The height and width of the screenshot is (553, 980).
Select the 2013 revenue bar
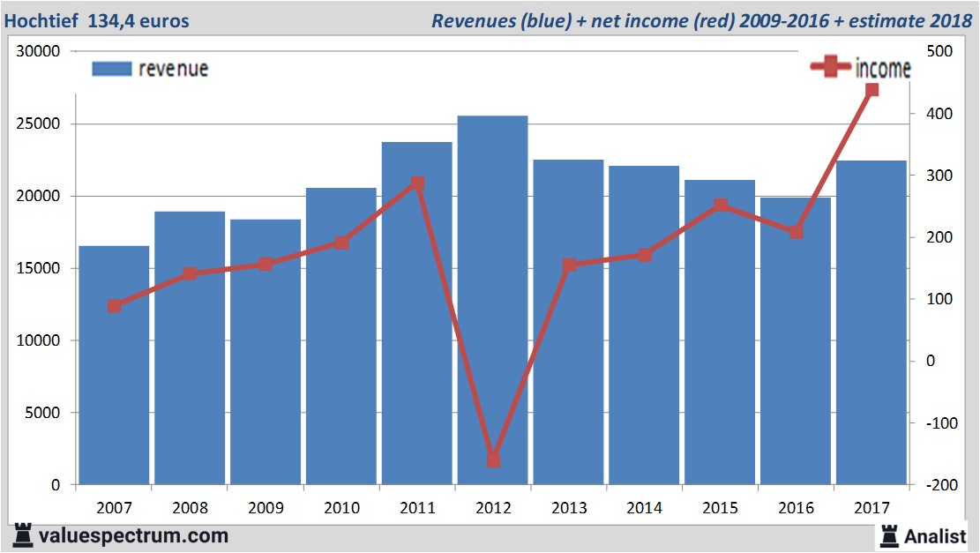pos(568,322)
